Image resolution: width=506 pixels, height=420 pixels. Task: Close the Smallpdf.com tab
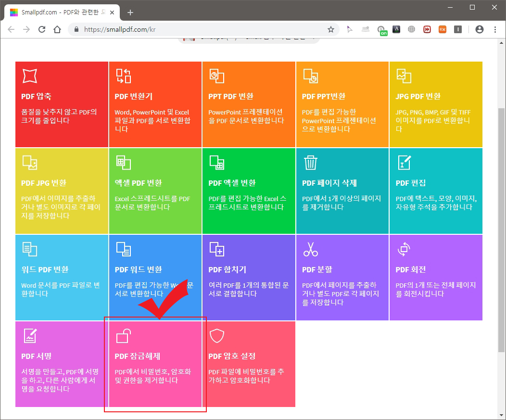pos(112,13)
